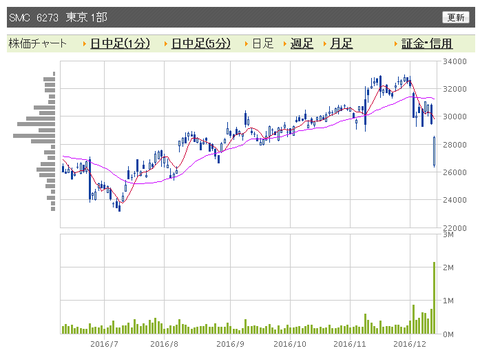Open the 日中足(1分) intraday chart link
This screenshot has width=480, height=364.
tap(120, 44)
